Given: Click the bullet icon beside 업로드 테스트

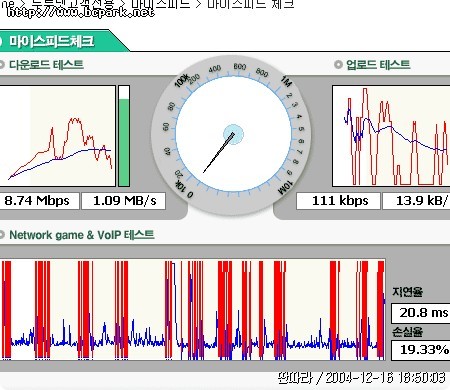Looking at the screenshot, I should pos(338,65).
